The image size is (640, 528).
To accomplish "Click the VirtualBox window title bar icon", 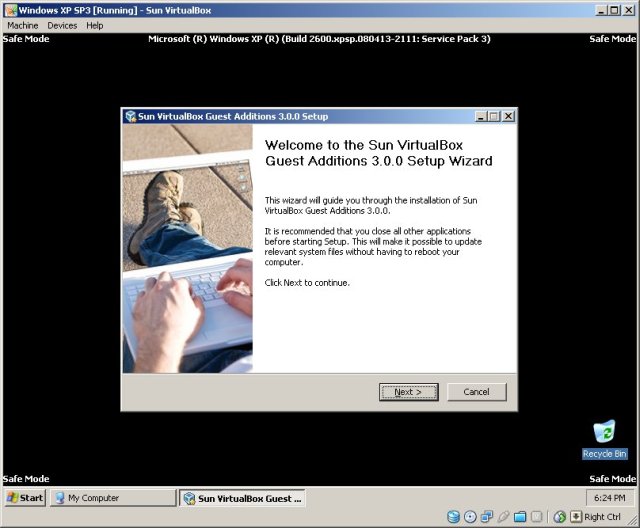I will (x=11, y=10).
